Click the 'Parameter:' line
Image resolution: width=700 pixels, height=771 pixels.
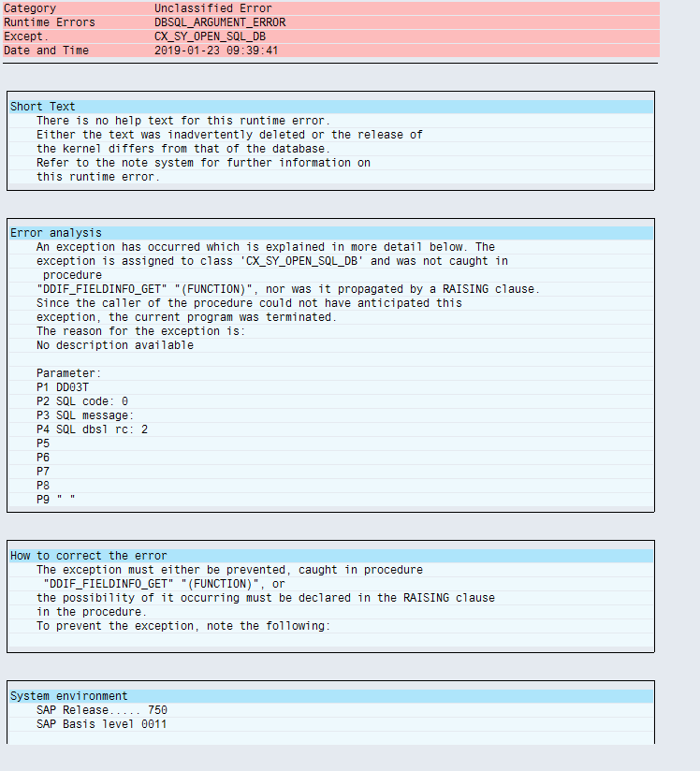(x=69, y=373)
